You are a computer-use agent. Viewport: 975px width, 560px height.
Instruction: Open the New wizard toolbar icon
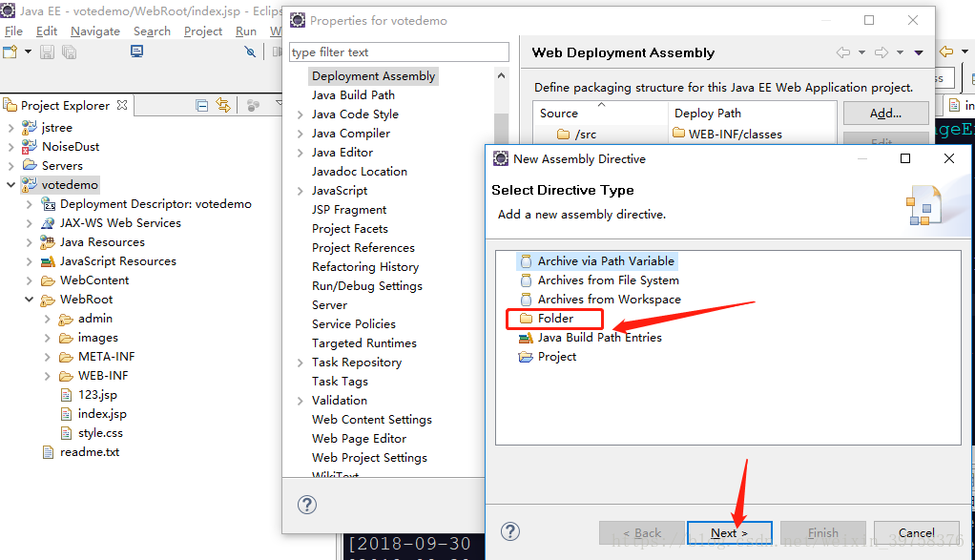click(10, 52)
